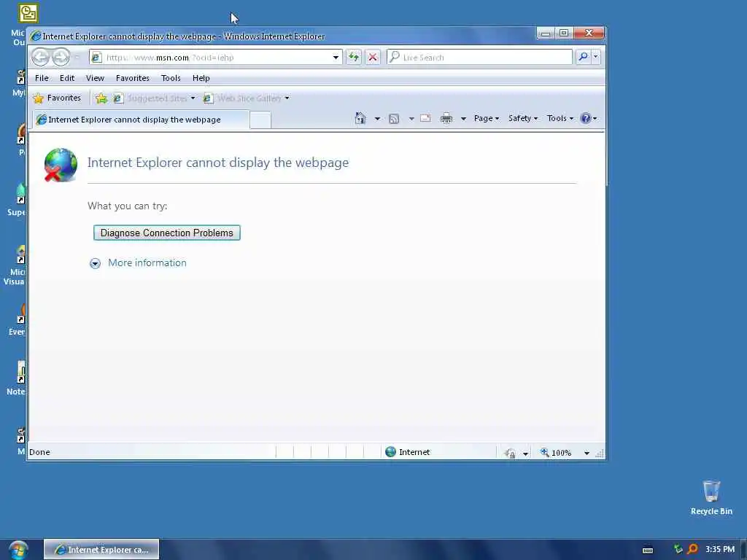This screenshot has width=747, height=560.
Task: Click the Favorites bar button
Action: point(57,98)
